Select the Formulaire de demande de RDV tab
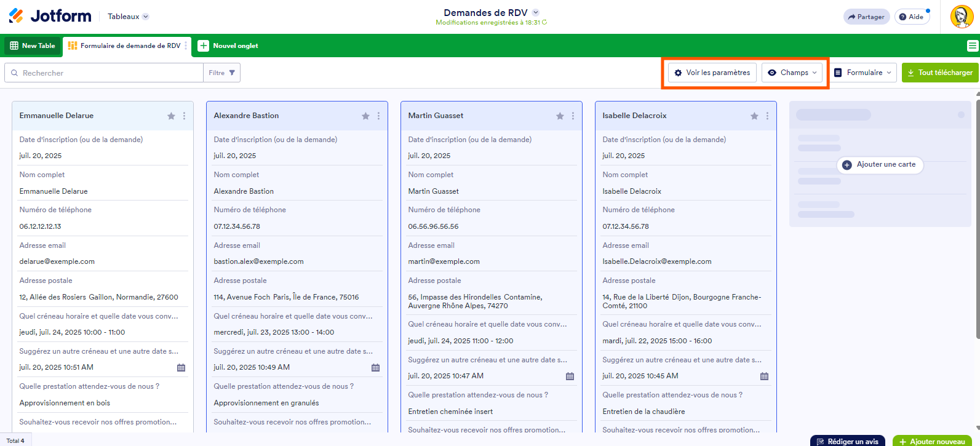 tap(126, 46)
